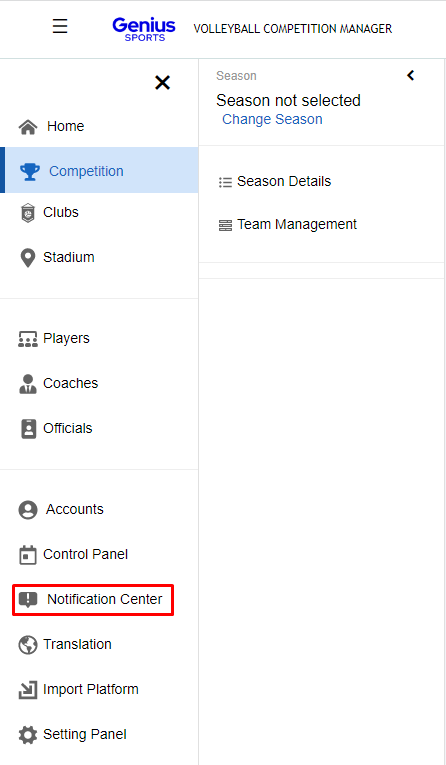Open Season Details menu item
The width and height of the screenshot is (446, 765).
click(x=275, y=181)
